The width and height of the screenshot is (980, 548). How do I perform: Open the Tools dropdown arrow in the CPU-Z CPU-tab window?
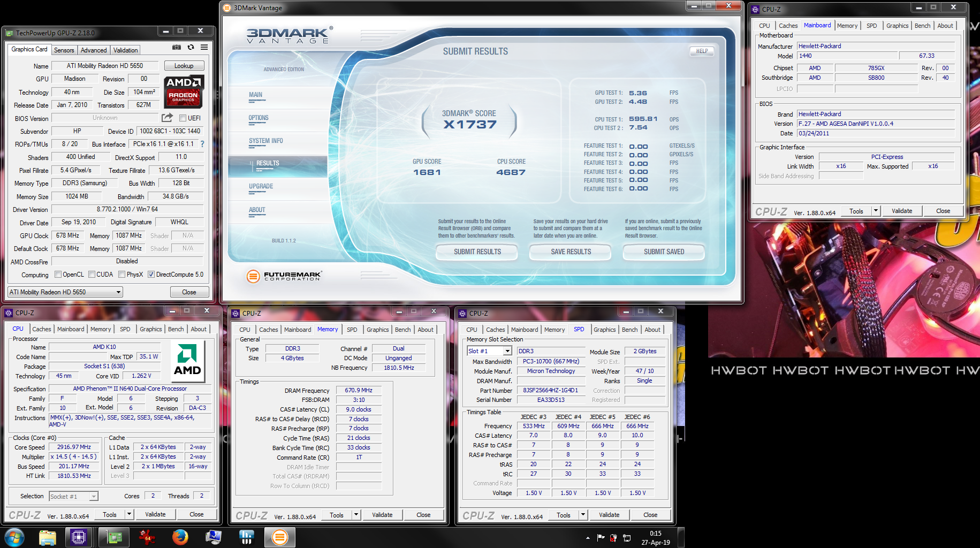(128, 514)
